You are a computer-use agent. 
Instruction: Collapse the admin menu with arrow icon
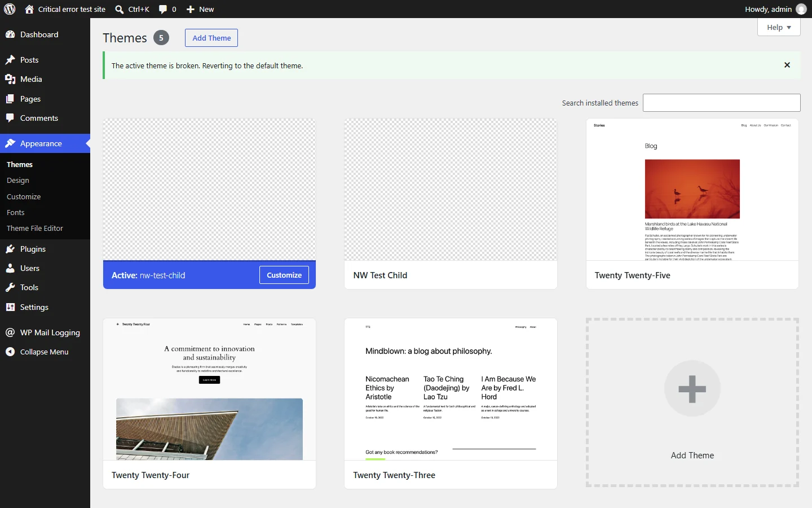[10, 352]
